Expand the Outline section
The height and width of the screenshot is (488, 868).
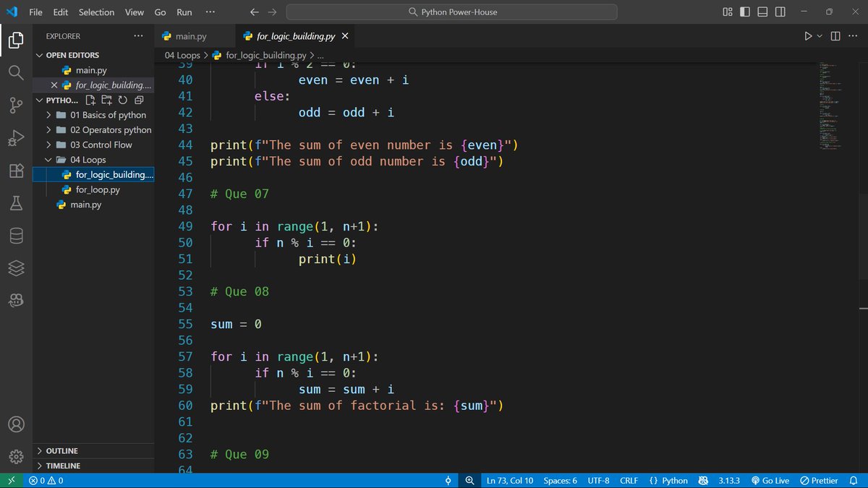62,451
